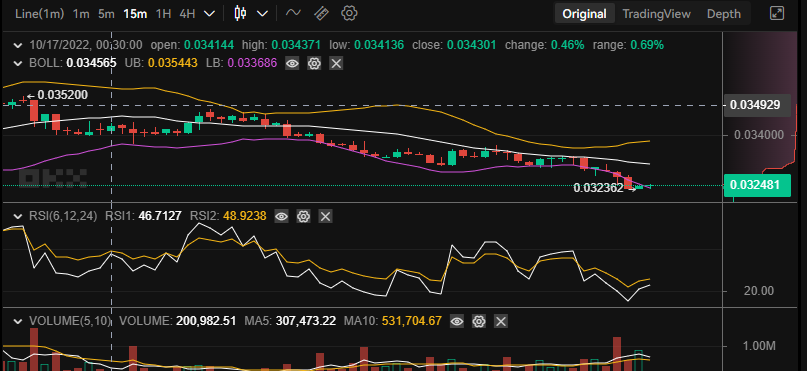The image size is (807, 371).
Task: Click the 0.034000 price axis label
Action: (x=759, y=135)
